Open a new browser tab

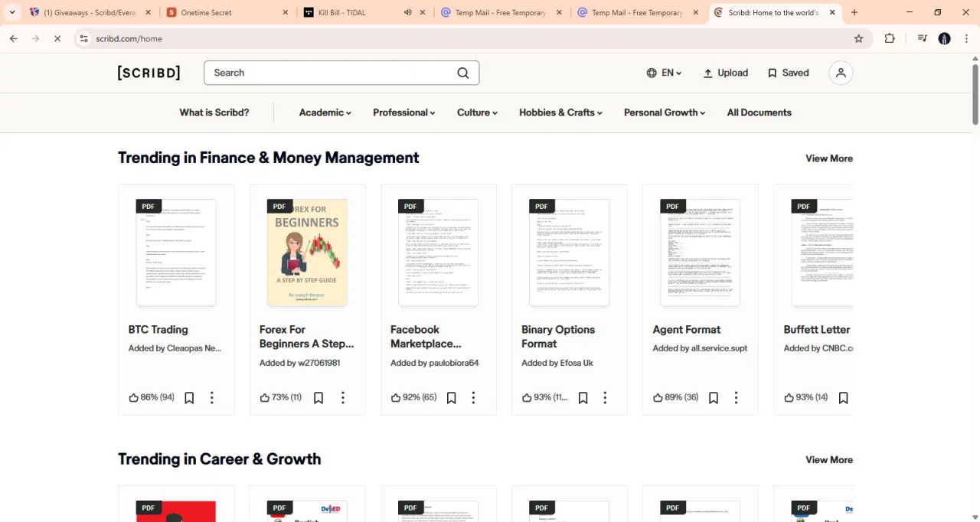(x=854, y=13)
